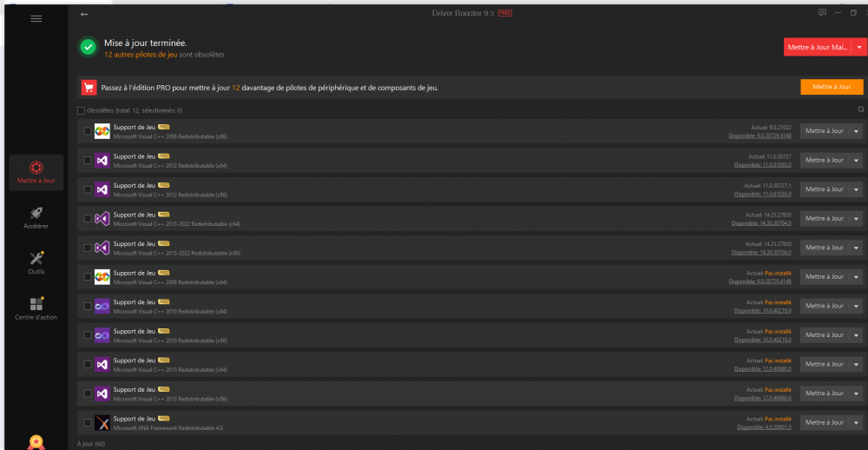Open Centre d'action section

pos(36,308)
